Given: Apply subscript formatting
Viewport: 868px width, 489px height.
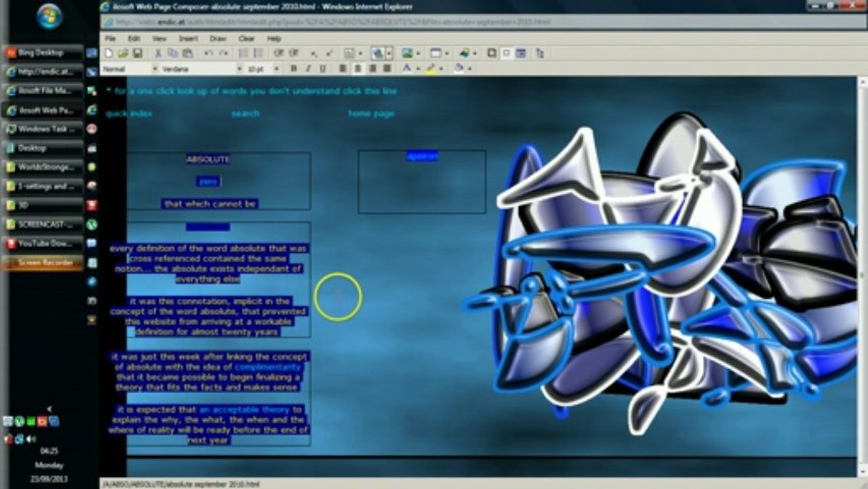Looking at the screenshot, I should [314, 53].
